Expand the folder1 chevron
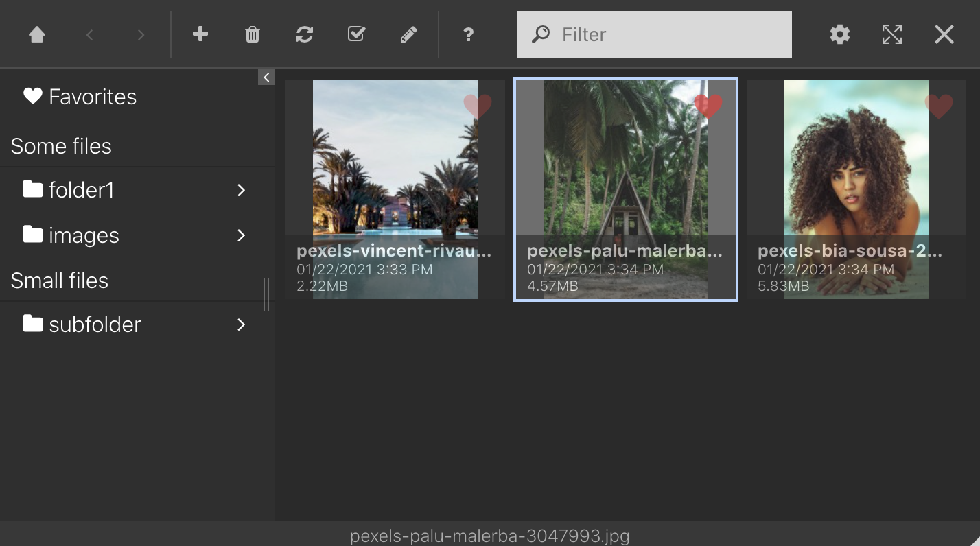The height and width of the screenshot is (546, 980). click(241, 190)
